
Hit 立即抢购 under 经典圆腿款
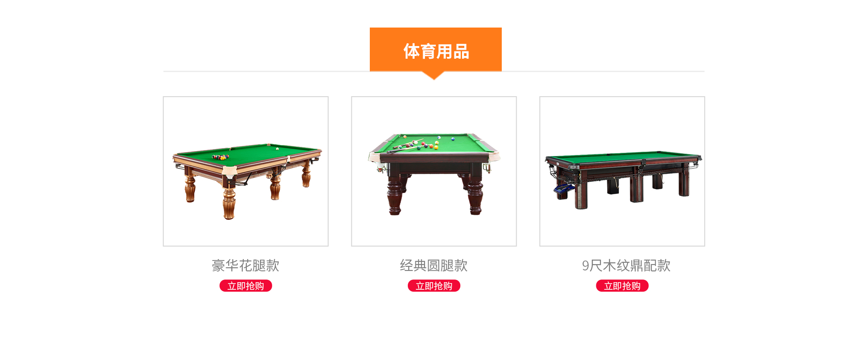point(434,286)
